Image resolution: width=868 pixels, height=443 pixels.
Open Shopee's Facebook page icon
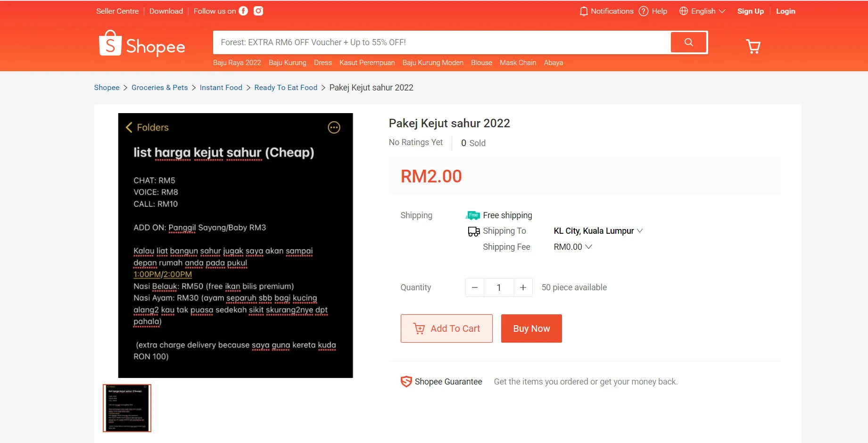point(243,11)
